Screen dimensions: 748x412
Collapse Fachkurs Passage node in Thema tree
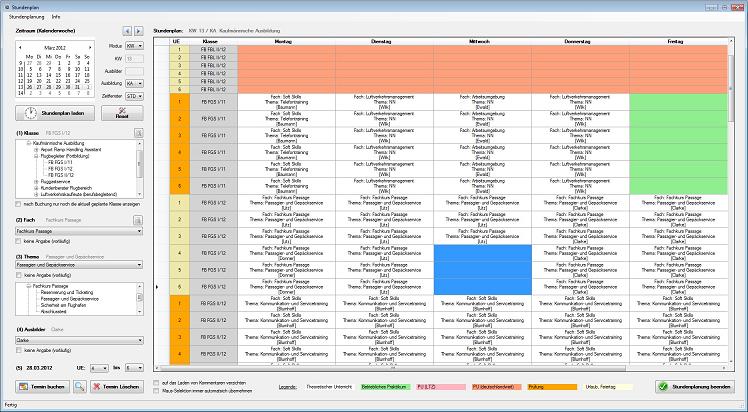29,286
